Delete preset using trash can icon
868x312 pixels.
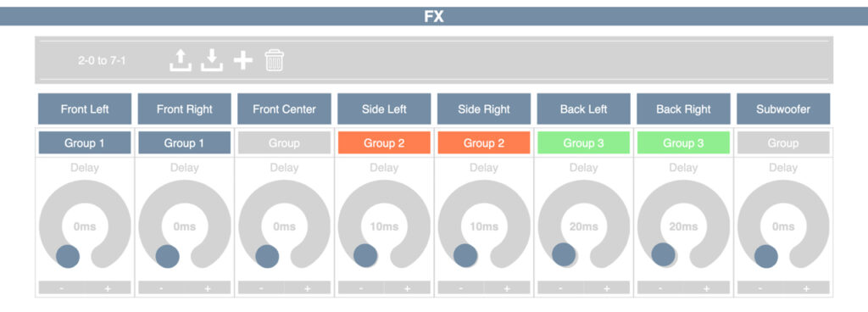pos(274,60)
